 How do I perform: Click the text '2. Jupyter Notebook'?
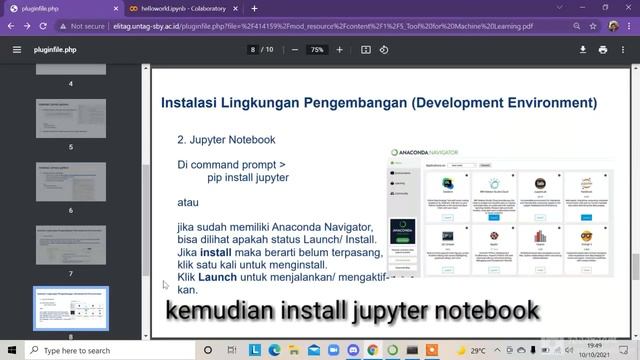[226, 140]
